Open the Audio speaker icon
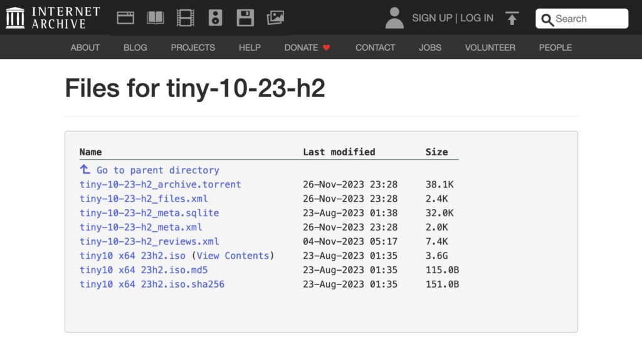The image size is (642, 364). (x=215, y=18)
